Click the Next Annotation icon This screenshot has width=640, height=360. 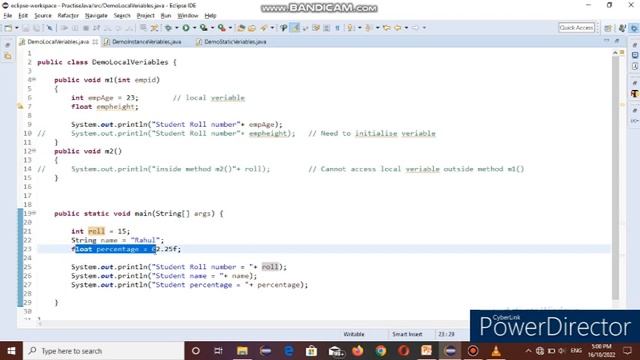click(351, 28)
